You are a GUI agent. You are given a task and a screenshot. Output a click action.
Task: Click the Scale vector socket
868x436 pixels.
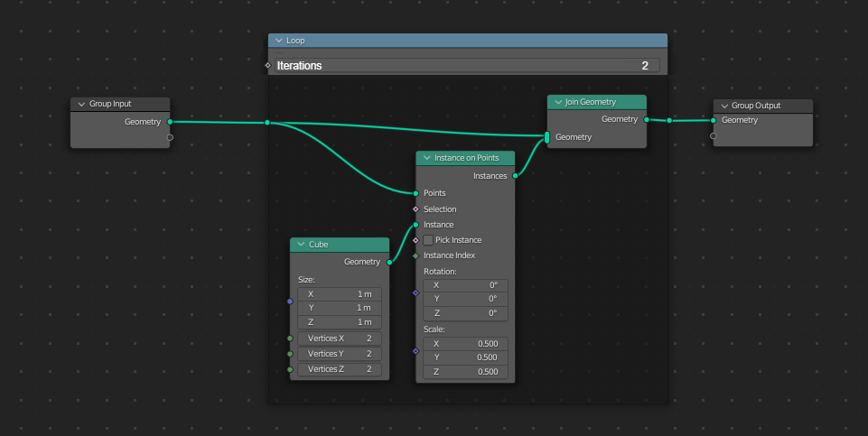pyautogui.click(x=415, y=351)
